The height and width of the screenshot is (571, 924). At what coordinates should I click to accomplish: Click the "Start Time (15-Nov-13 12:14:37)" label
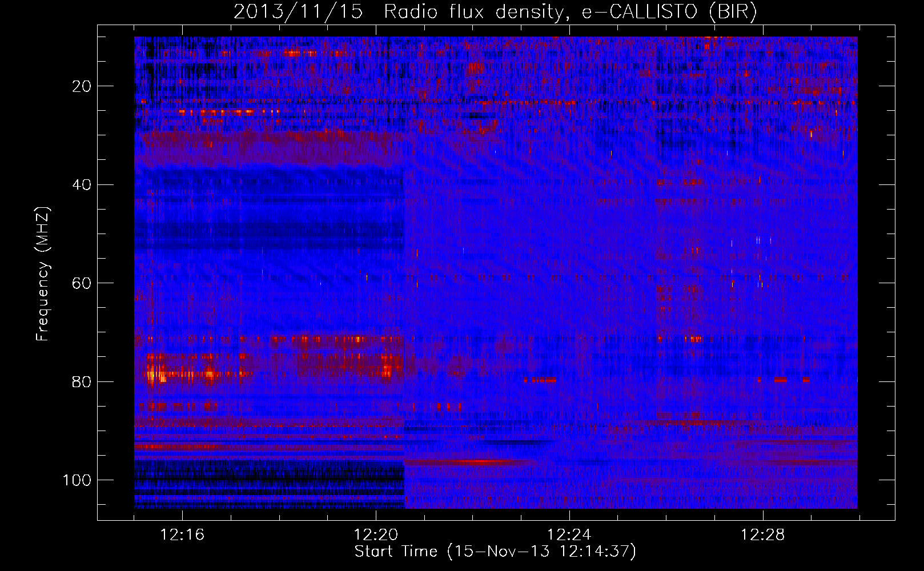[495, 552]
